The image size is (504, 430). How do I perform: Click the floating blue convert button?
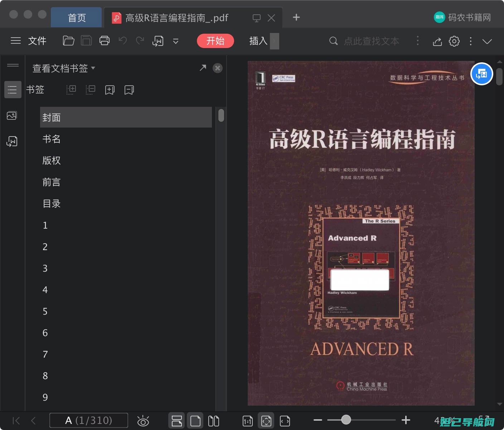click(481, 74)
